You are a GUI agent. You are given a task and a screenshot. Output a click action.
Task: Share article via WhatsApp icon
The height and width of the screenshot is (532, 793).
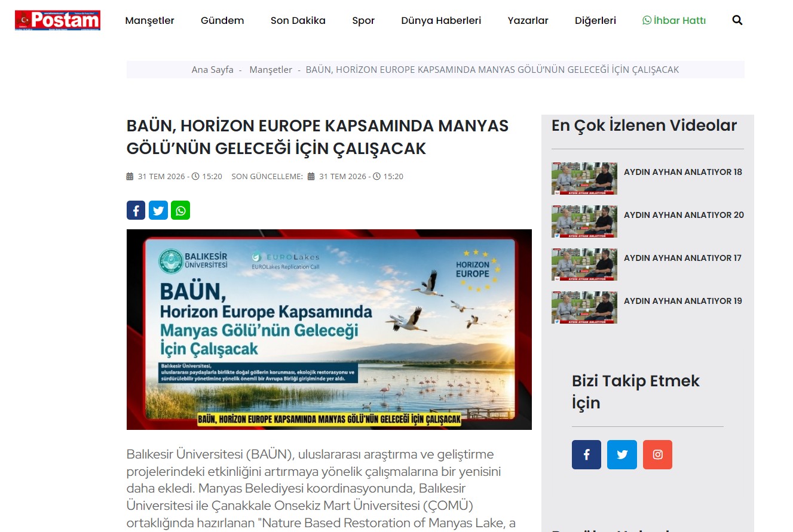(180, 210)
